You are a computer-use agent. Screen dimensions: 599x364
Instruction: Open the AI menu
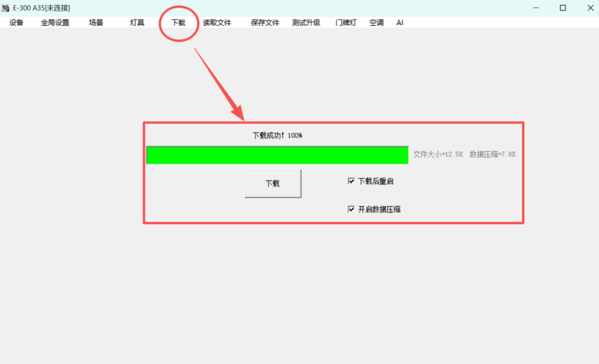pos(400,23)
